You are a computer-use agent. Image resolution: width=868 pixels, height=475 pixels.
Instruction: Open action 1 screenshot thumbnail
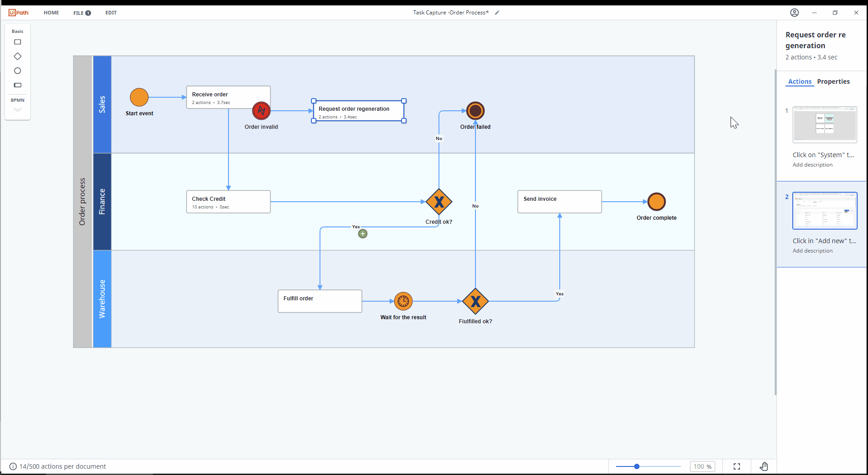(825, 125)
